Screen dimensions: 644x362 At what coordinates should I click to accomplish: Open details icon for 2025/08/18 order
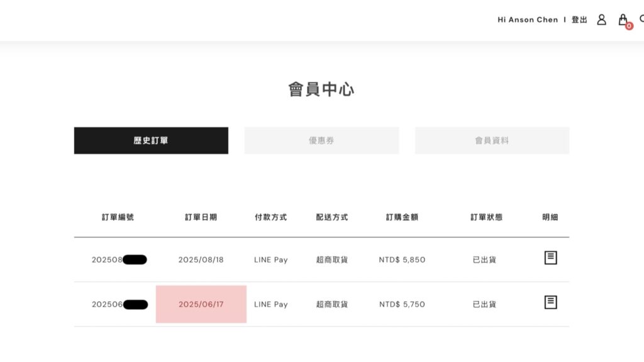coord(550,257)
